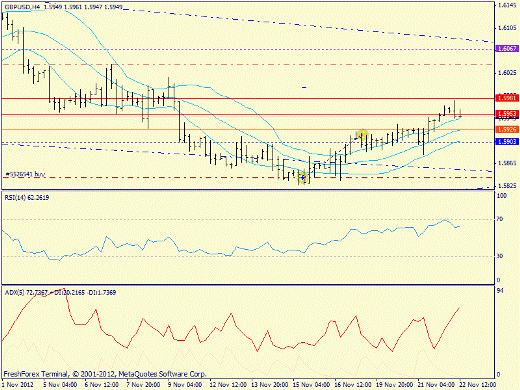Click the 1.6025 price axis label
The height and width of the screenshot is (390, 520).
pyautogui.click(x=507, y=73)
